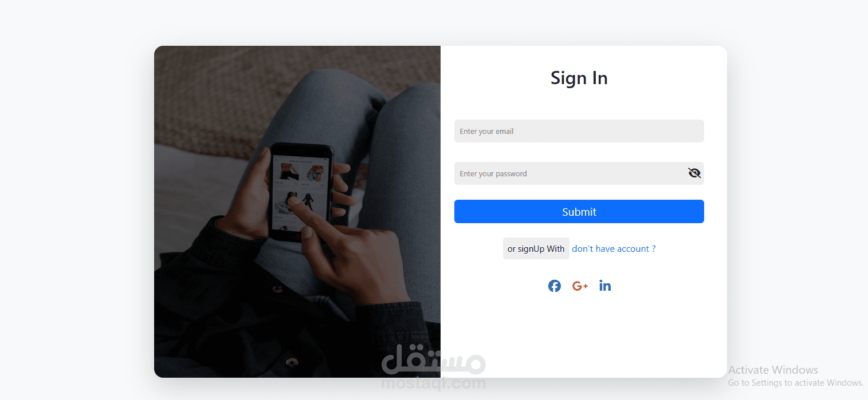This screenshot has width=868, height=400.
Task: Open the "don't have account ?" link
Action: click(x=614, y=248)
